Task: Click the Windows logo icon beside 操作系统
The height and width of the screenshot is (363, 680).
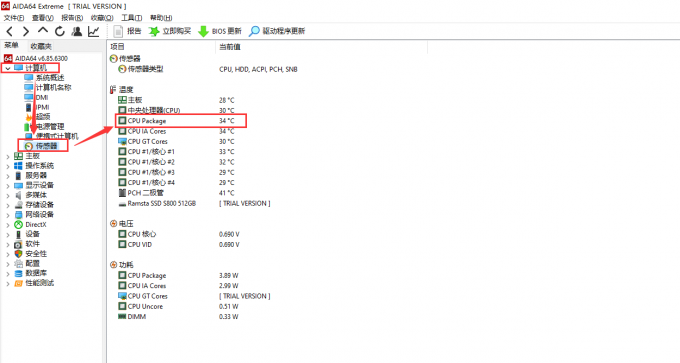Action: point(18,166)
